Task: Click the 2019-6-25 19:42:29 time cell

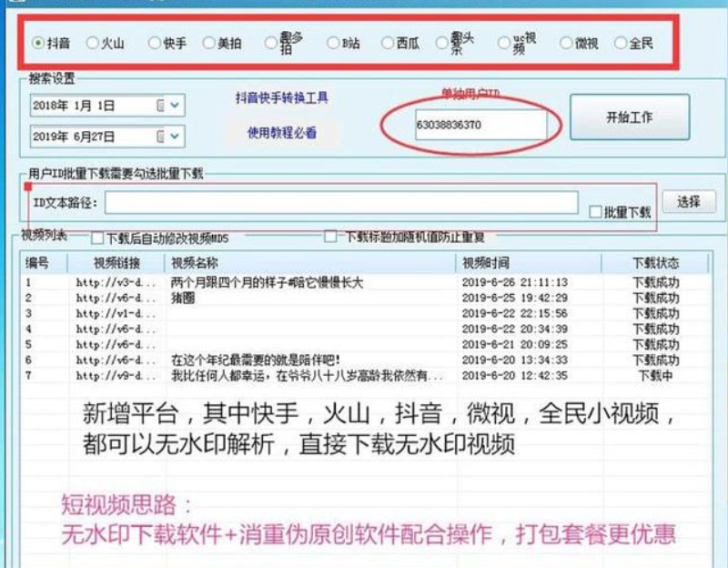Action: pyautogui.click(x=515, y=298)
